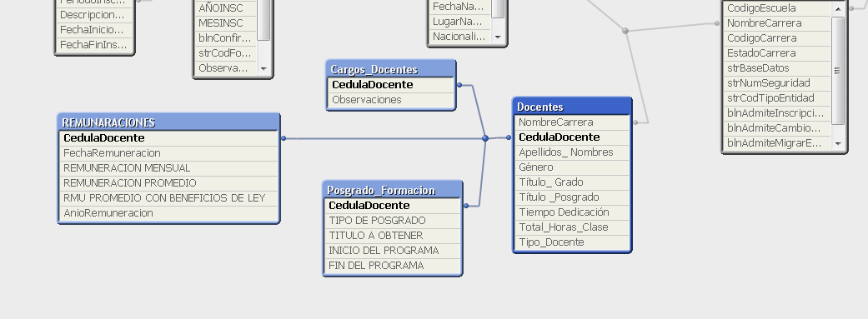The width and height of the screenshot is (868, 319).
Task: Click scrollbar thumb in the CodigoEscuela table
Action: point(838,70)
